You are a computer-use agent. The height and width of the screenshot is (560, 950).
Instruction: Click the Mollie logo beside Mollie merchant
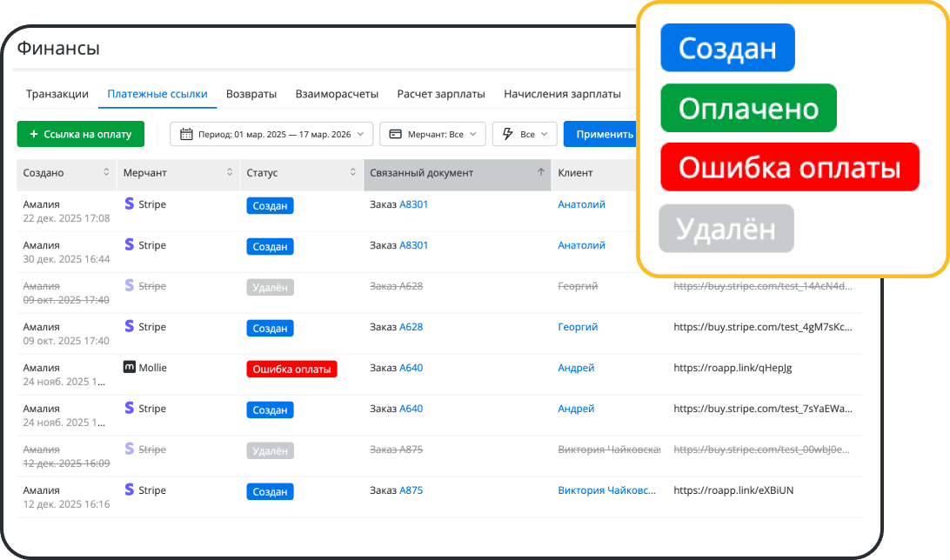130,368
